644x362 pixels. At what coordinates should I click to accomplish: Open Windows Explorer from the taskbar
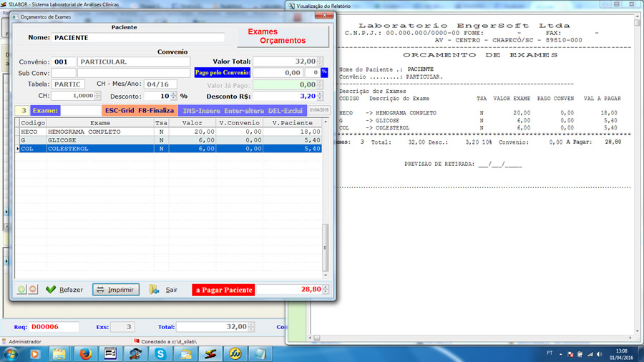click(59, 353)
